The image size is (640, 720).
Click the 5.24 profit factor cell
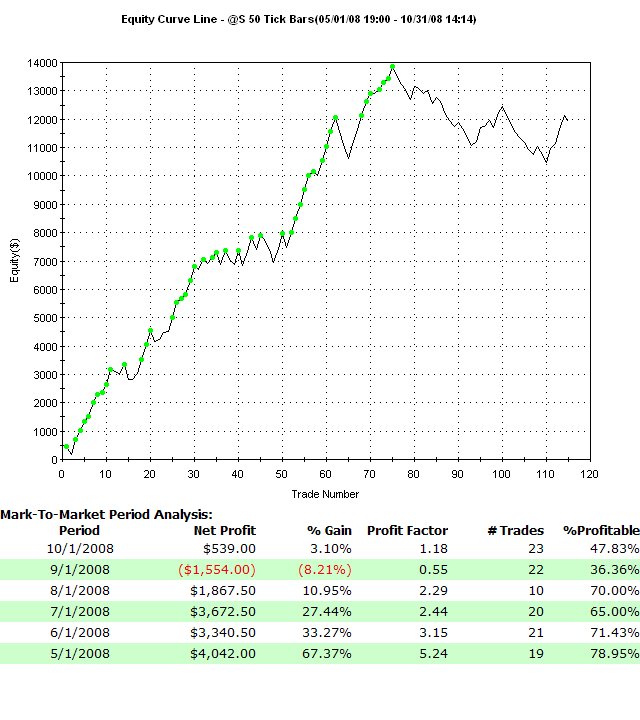tap(434, 653)
